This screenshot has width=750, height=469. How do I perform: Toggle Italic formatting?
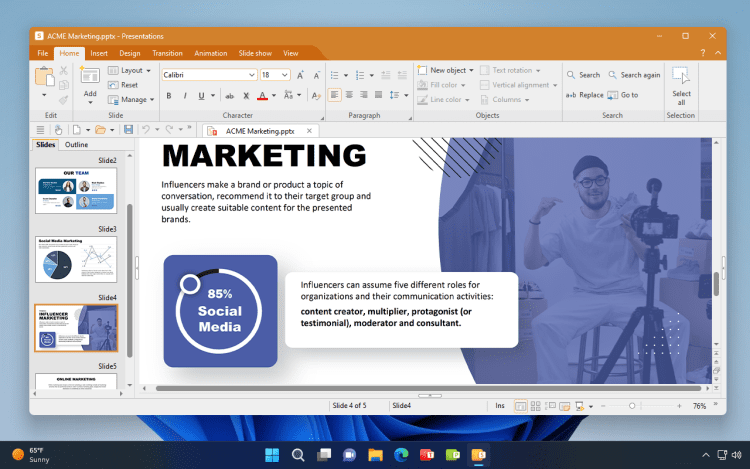[185, 96]
